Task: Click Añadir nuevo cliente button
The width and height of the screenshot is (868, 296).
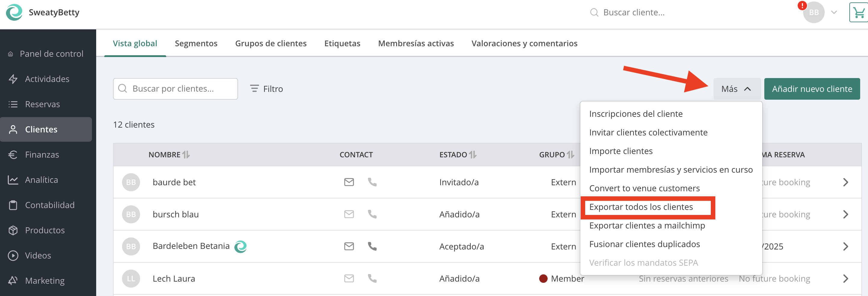Action: [x=812, y=89]
